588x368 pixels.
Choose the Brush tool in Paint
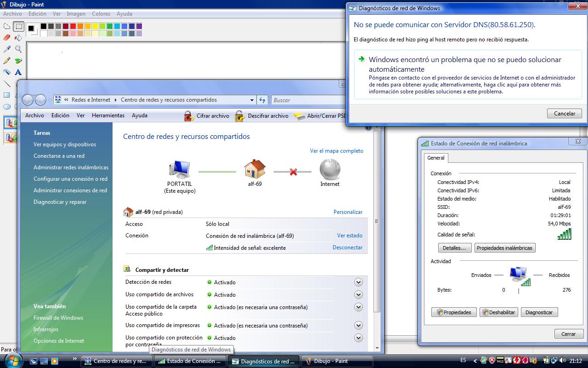[18, 61]
